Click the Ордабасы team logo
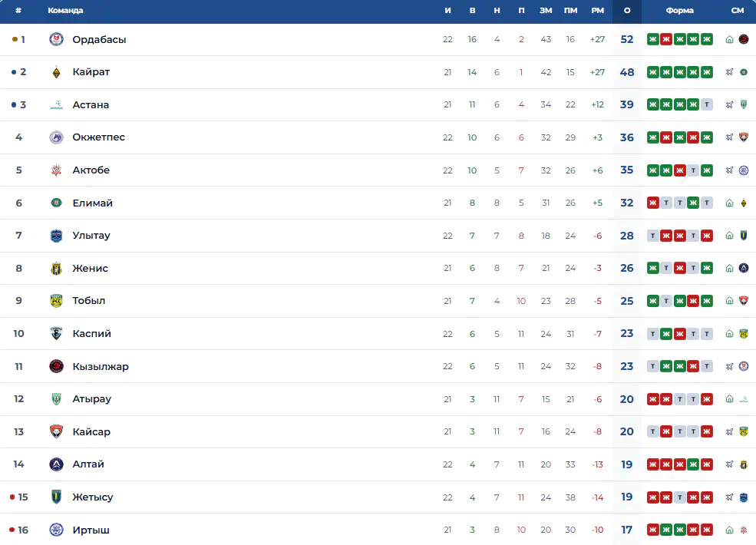Screen dimensions: 756x545 point(56,39)
